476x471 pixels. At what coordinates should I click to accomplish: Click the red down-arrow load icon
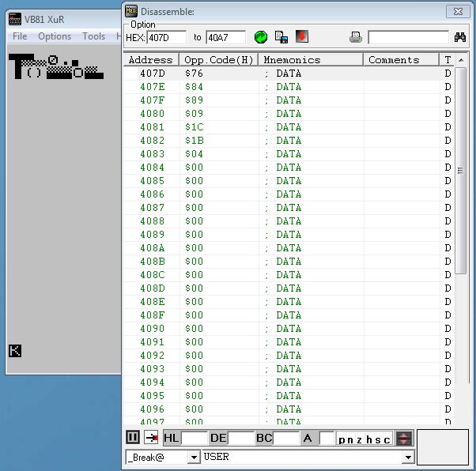click(302, 37)
